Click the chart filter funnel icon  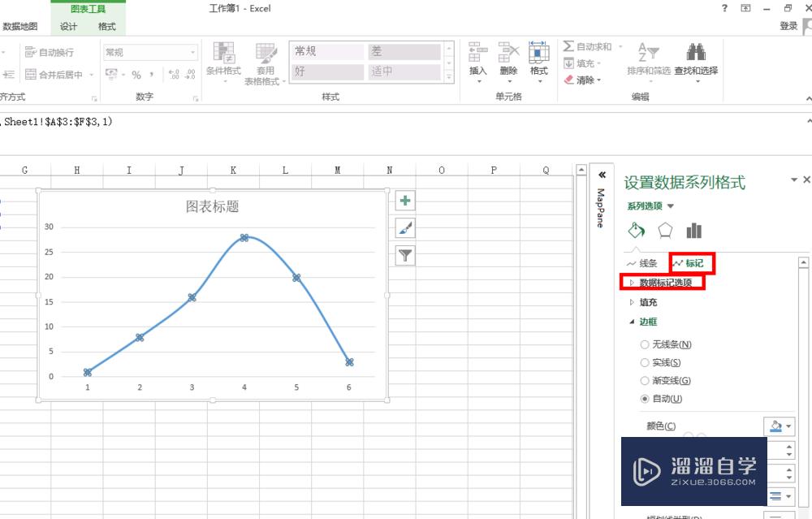[404, 256]
